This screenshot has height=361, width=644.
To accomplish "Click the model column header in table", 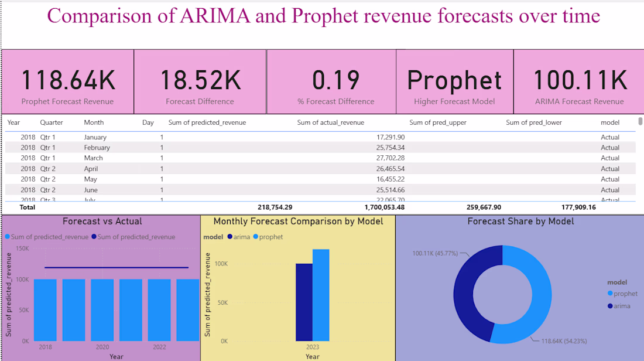I will point(610,122).
